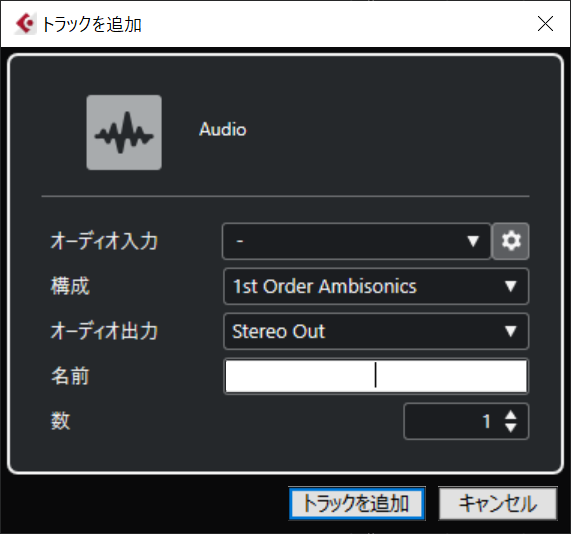
Task: Open the オーディオ入力 dropdown
Action: click(x=357, y=241)
